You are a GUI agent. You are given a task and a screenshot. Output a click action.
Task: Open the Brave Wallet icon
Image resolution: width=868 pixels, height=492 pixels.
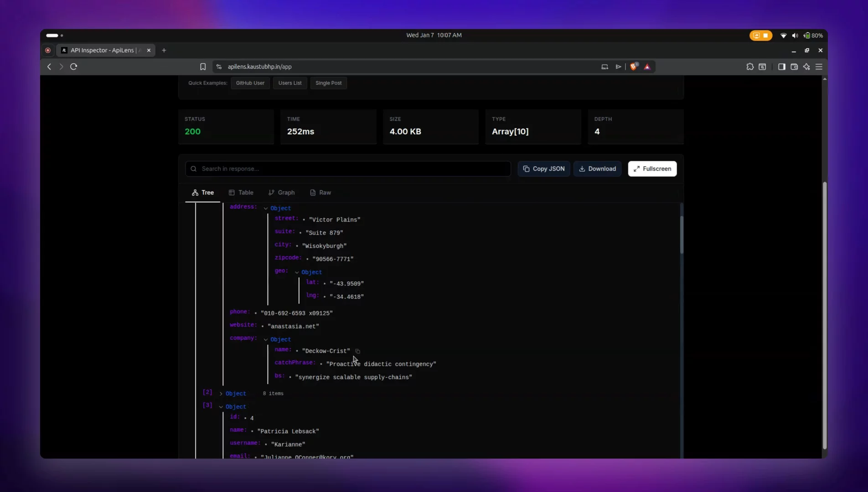[x=794, y=67]
